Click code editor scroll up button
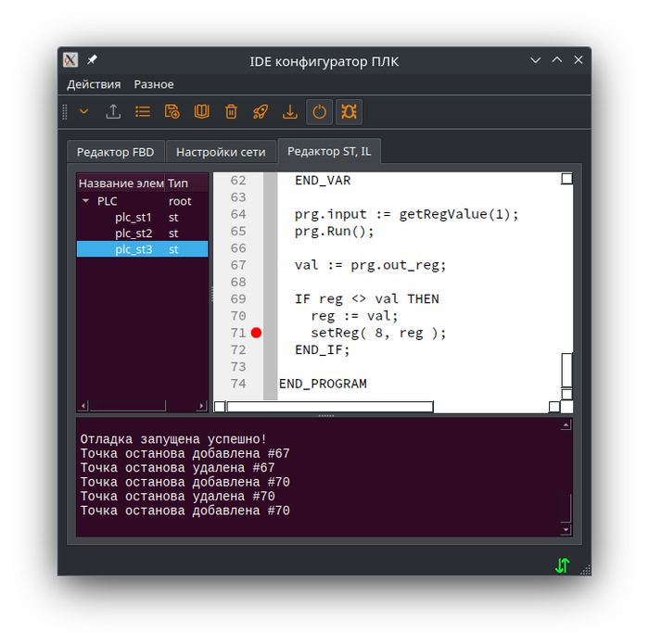 click(x=566, y=179)
